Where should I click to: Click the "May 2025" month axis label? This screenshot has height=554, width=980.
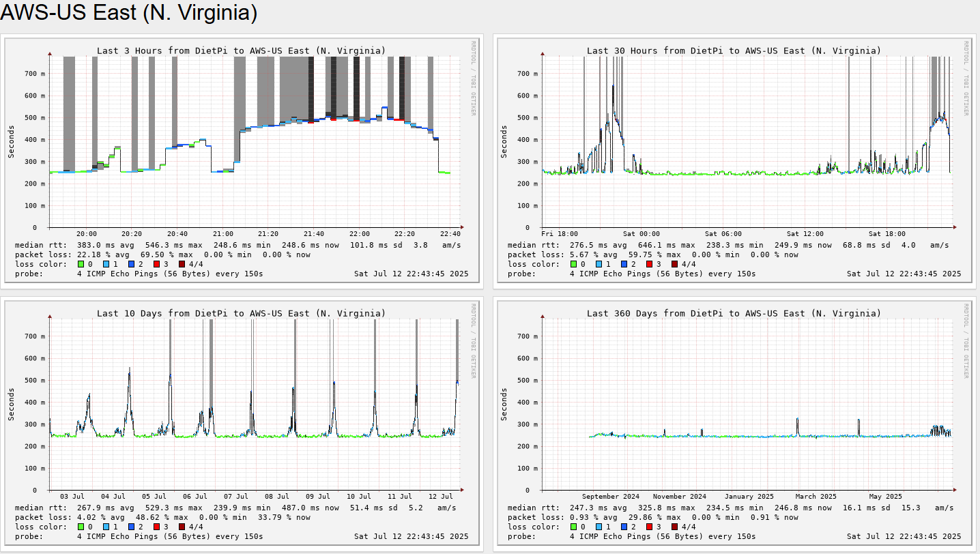click(885, 497)
